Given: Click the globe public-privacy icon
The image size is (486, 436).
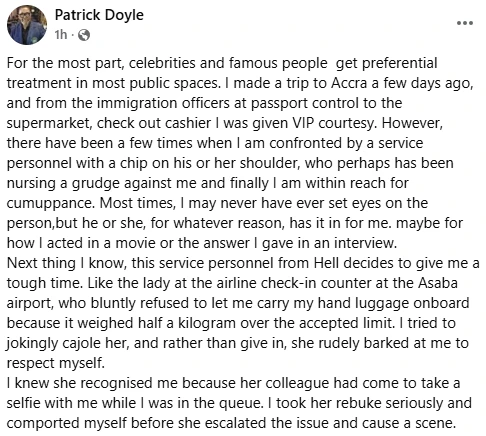Looking at the screenshot, I should (x=84, y=35).
